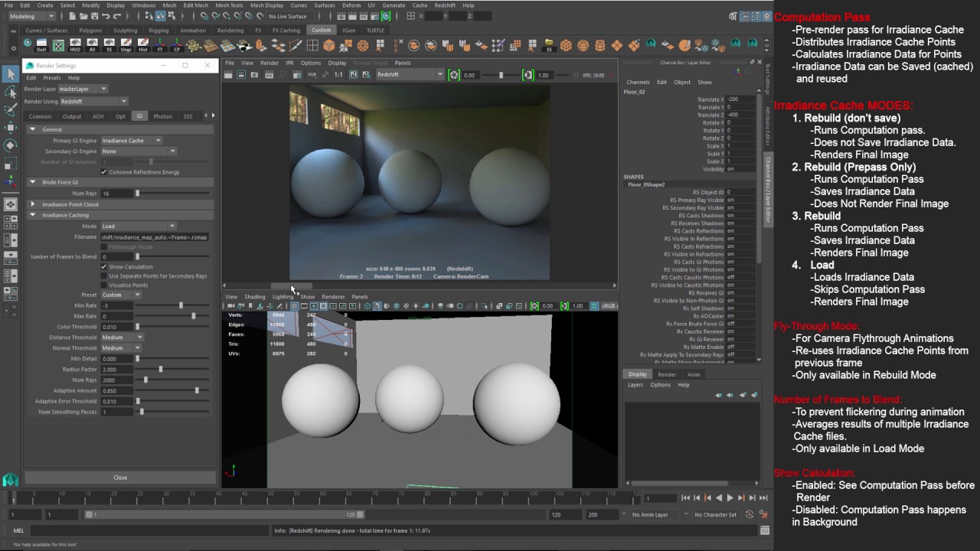Switch to the AOV tab

coord(98,116)
